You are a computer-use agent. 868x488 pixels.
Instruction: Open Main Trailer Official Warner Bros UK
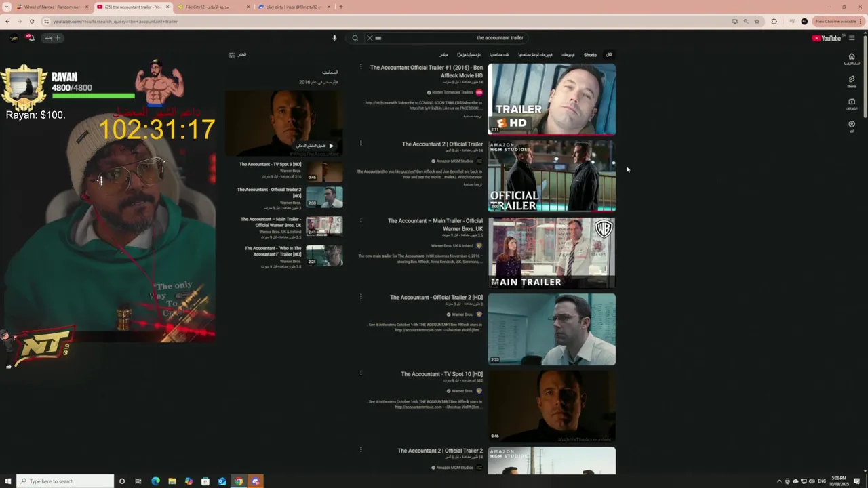click(x=435, y=224)
